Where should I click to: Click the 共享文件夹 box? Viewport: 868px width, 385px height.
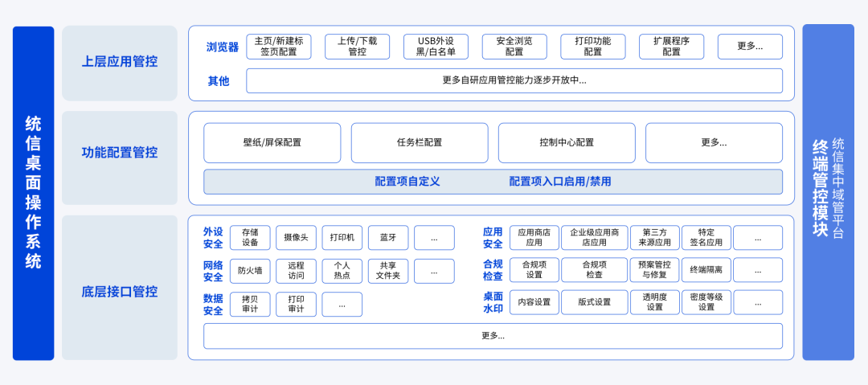pos(388,272)
